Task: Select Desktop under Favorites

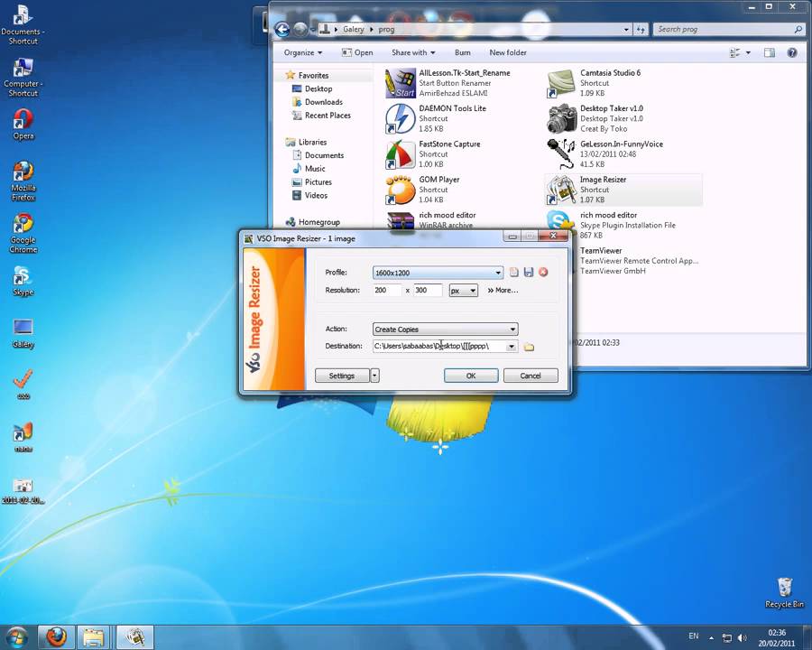Action: [x=318, y=88]
